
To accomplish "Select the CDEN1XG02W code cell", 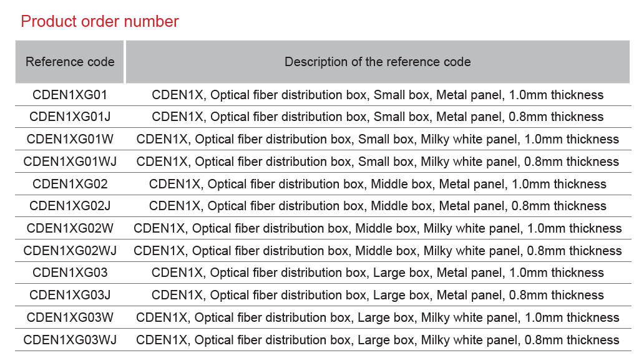I will tap(70, 228).
